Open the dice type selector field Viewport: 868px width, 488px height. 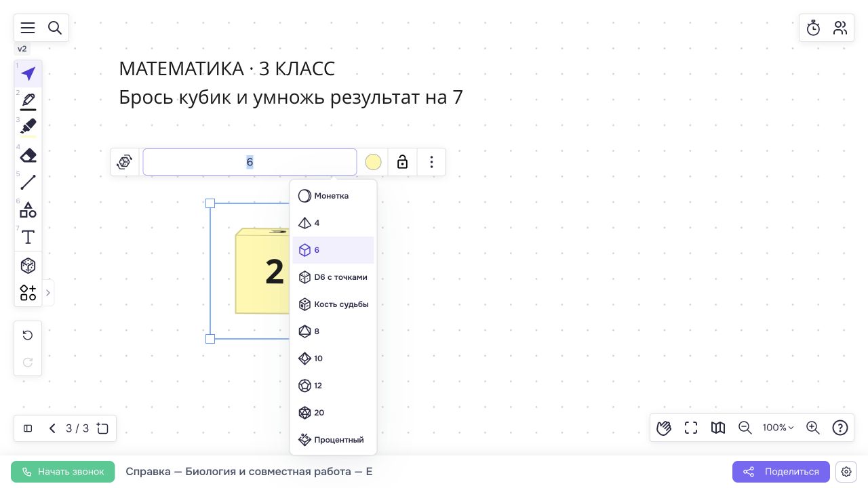pyautogui.click(x=250, y=162)
